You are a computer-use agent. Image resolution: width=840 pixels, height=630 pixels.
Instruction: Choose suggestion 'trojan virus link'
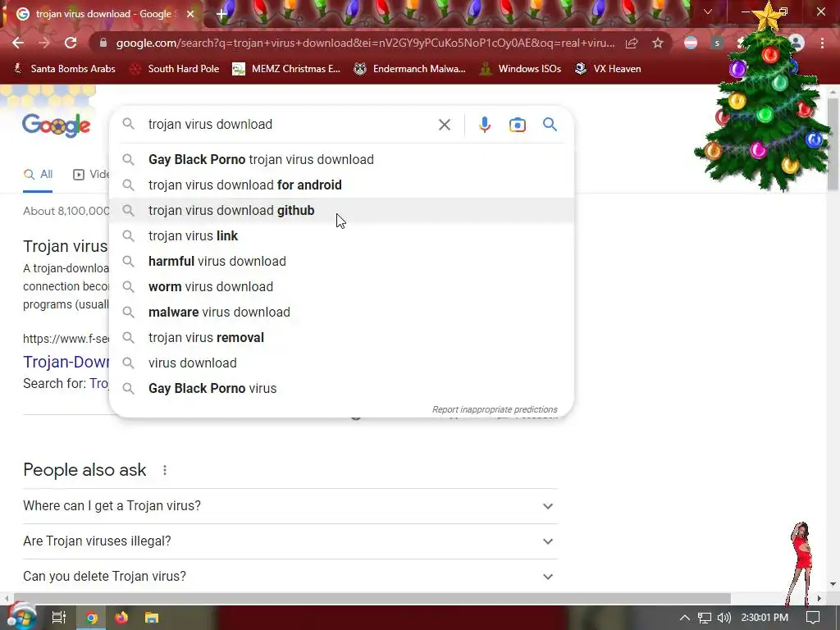[341, 235]
